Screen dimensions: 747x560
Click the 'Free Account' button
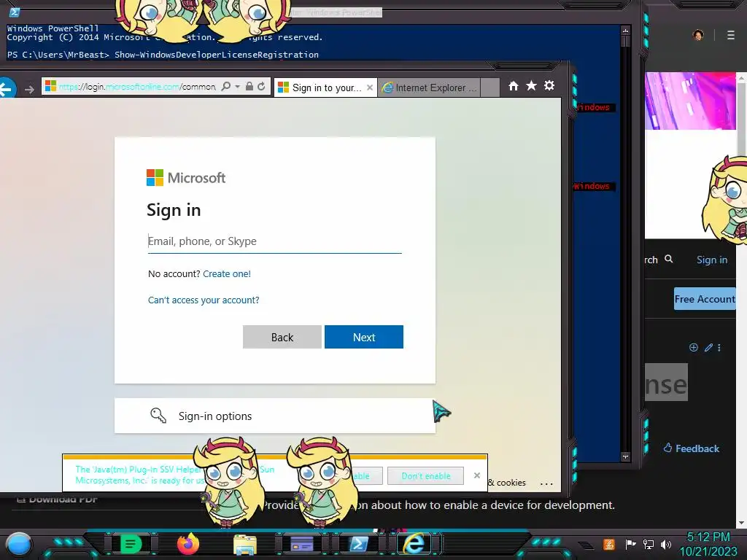point(705,299)
